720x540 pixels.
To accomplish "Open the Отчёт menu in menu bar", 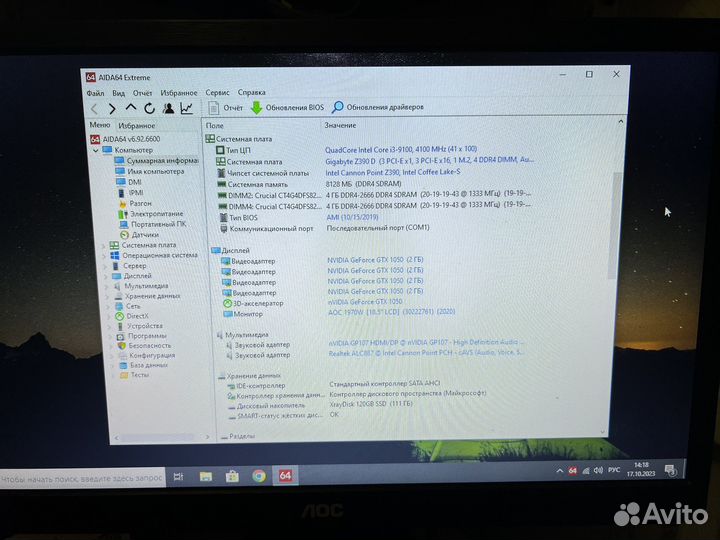I will (142, 93).
